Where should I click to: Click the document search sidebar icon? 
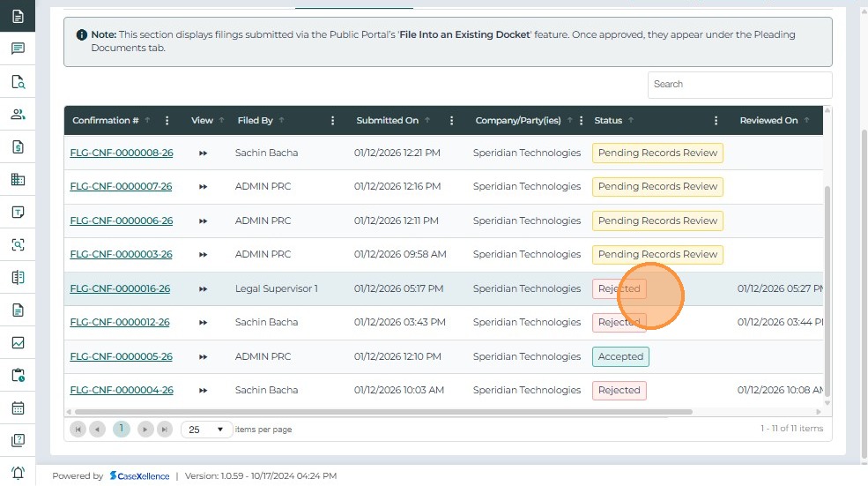[18, 82]
